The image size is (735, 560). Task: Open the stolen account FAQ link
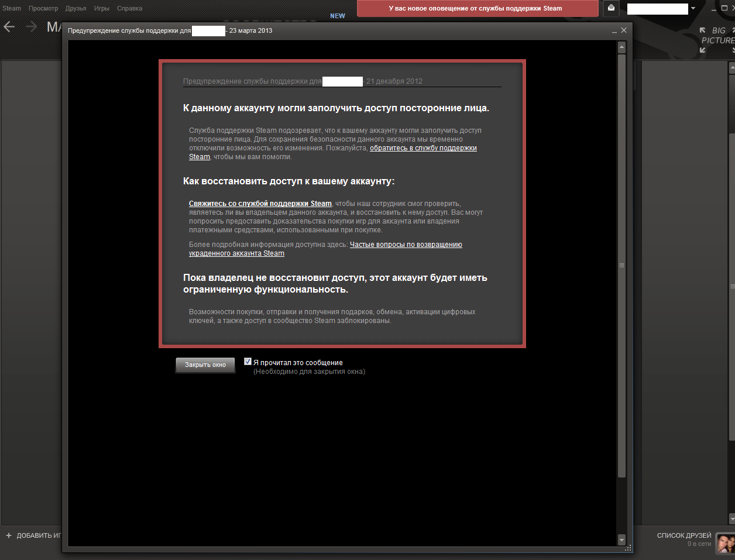point(406,245)
